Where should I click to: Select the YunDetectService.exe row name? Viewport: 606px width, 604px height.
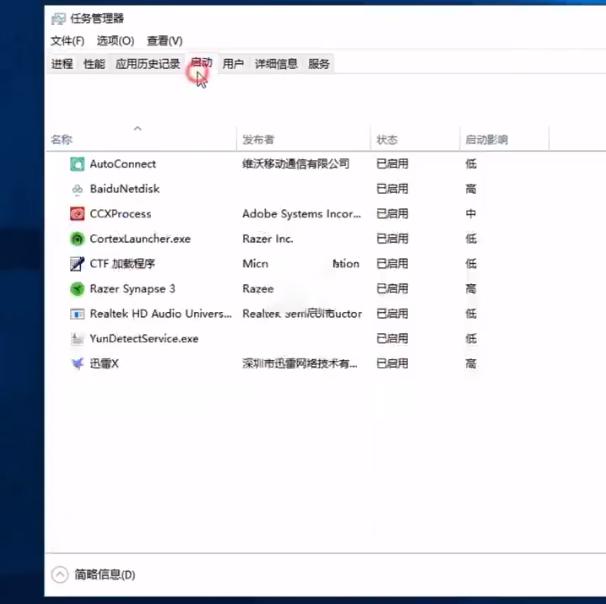[144, 339]
